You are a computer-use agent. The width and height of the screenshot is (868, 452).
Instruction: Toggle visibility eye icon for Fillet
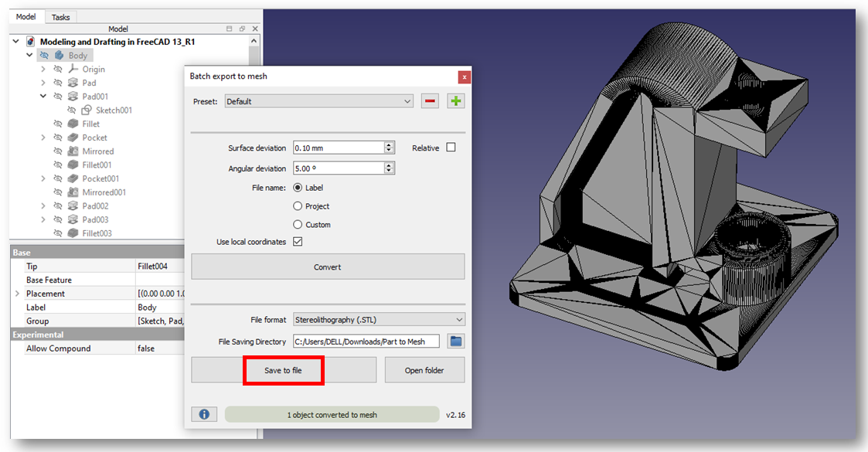[58, 124]
